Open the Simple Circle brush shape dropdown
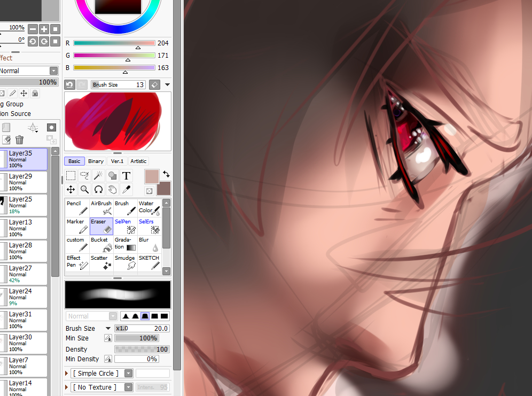 click(x=128, y=373)
